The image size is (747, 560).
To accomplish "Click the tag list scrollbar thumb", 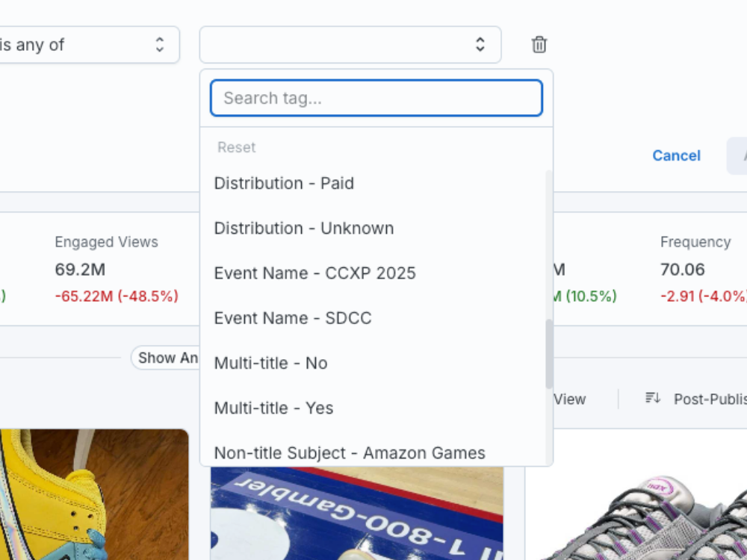I will (549, 353).
